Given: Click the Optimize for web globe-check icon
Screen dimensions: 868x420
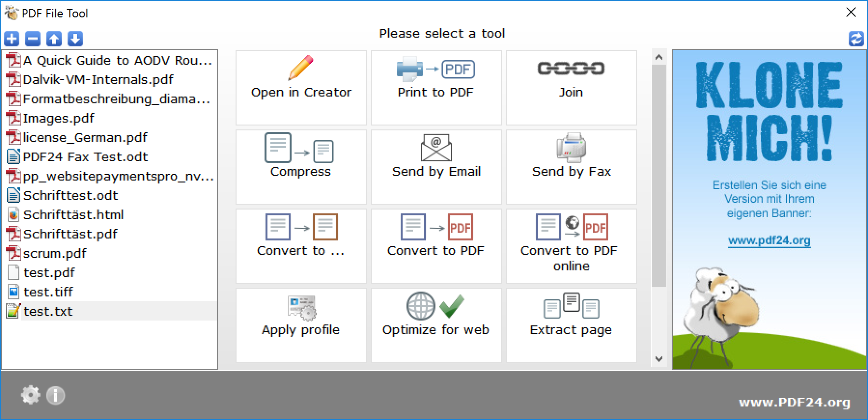Looking at the screenshot, I should [435, 306].
